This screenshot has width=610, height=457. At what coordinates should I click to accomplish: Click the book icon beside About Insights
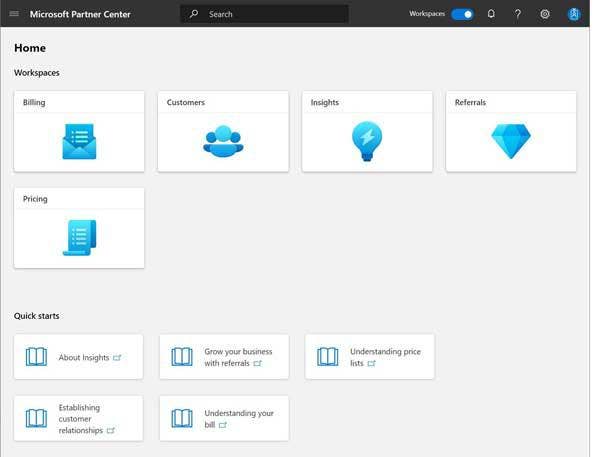pyautogui.click(x=36, y=357)
